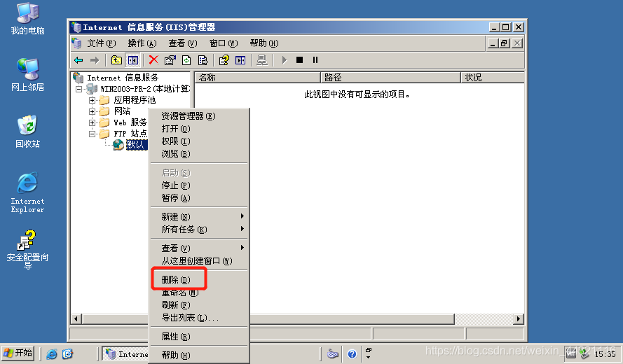
Task: Click the Start item play icon
Action: [x=284, y=60]
